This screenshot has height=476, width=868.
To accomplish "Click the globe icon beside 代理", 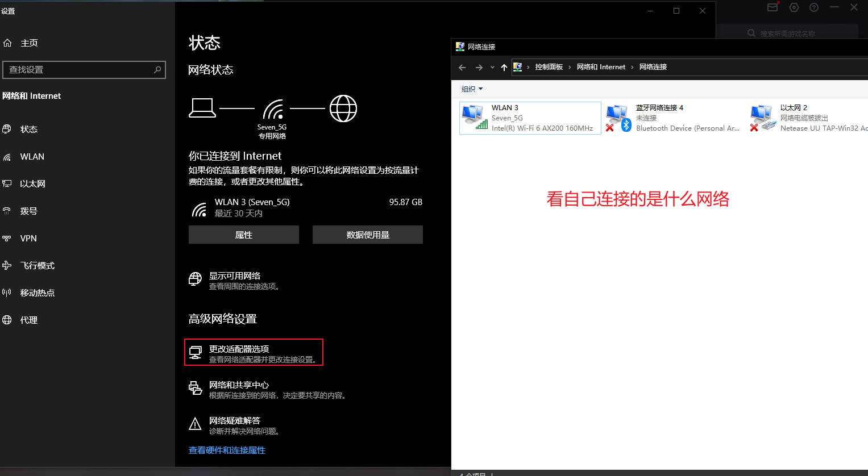I will (x=7, y=320).
